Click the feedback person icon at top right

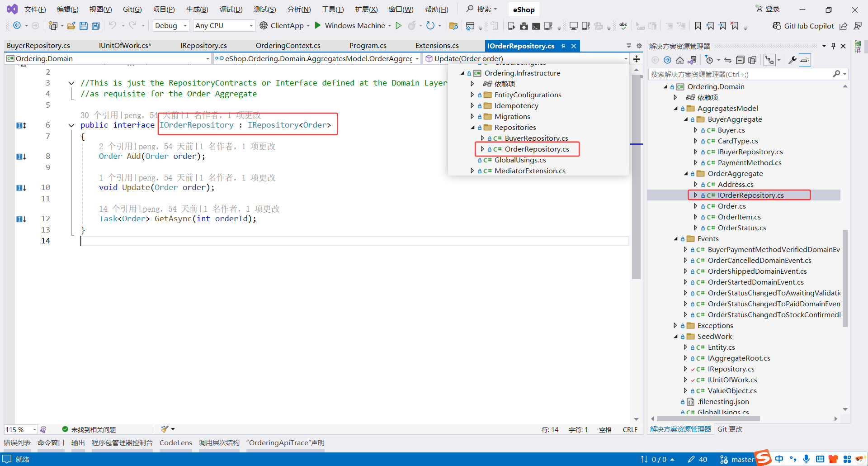click(x=857, y=26)
